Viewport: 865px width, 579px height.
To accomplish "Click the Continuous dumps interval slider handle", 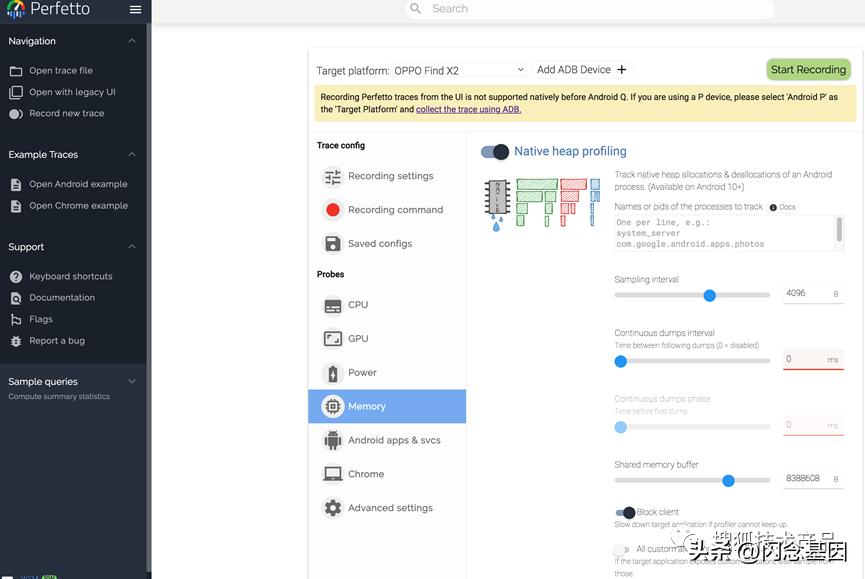I will pos(621,362).
